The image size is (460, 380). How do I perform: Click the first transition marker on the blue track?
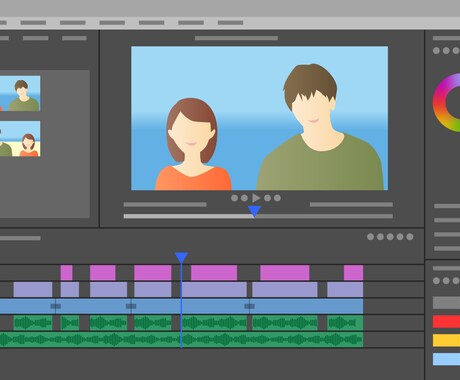coord(56,306)
